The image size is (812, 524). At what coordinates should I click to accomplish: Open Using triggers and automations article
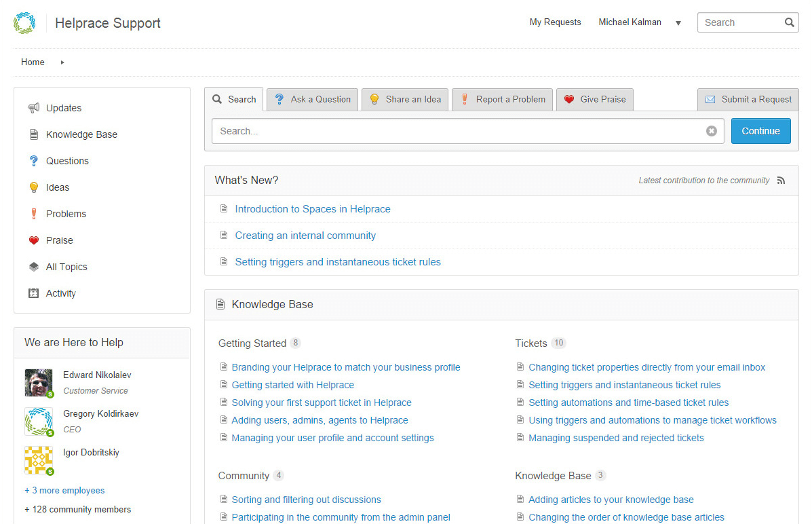653,420
